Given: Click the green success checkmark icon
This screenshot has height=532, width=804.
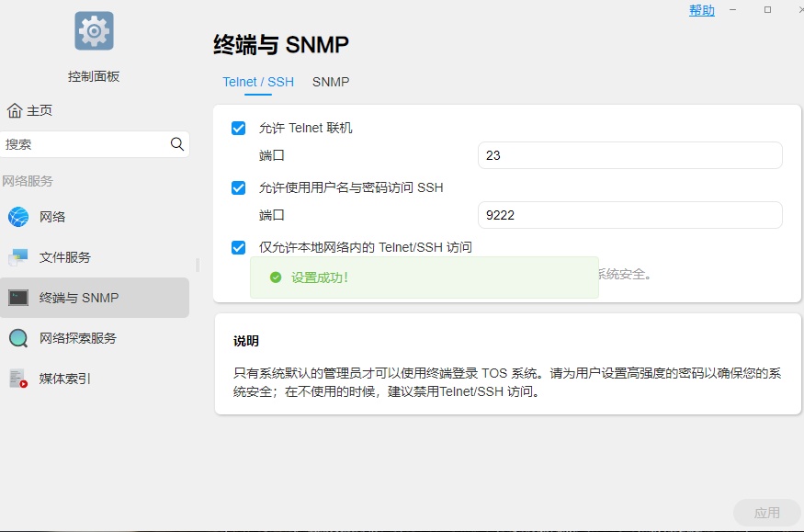Looking at the screenshot, I should point(276,277).
